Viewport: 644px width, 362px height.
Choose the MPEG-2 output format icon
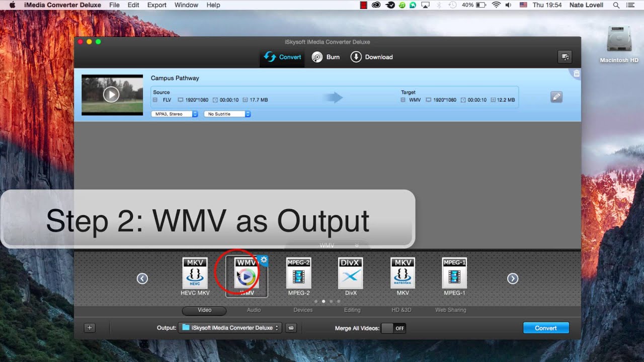pos(298,273)
